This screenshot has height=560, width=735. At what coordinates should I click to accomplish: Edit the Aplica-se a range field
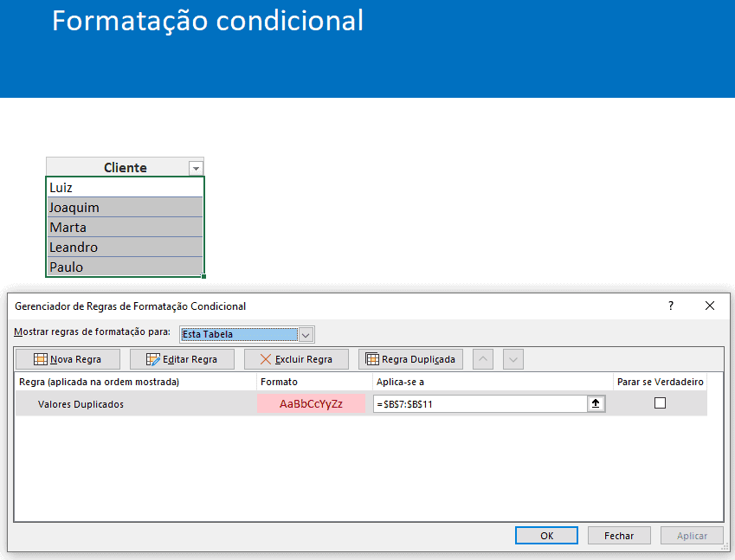[x=481, y=404]
